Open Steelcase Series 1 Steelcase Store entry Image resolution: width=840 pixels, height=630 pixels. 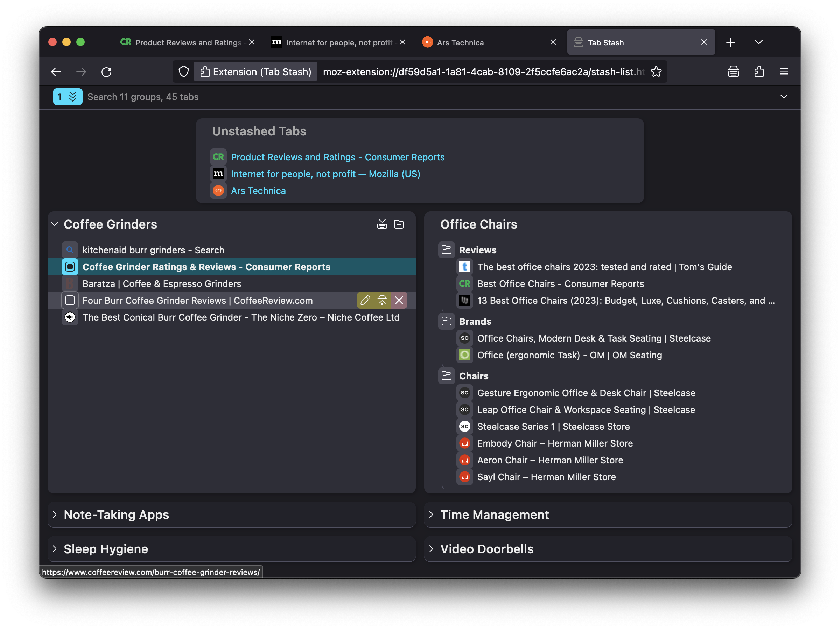point(553,426)
